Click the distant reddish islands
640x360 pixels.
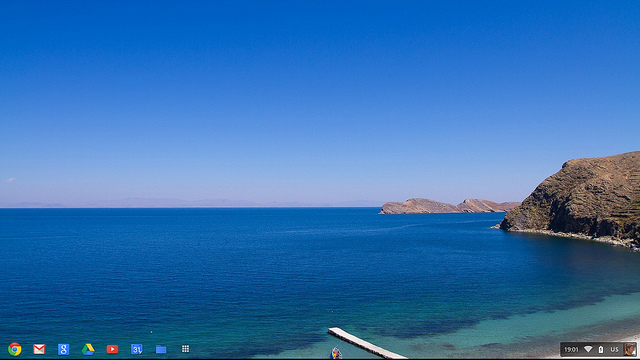[x=449, y=206]
